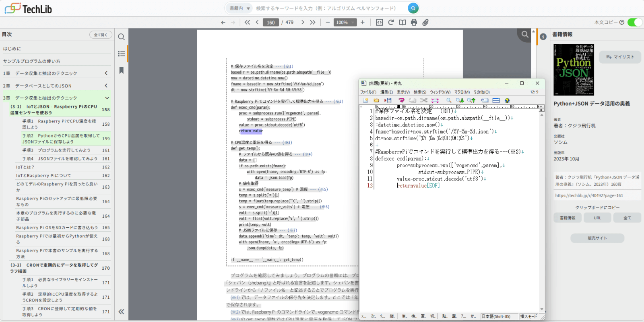The width and height of the screenshot is (644, 322).
Task: Click the Open Folder icon in the Hidemaru toolbar
Action: tap(376, 100)
